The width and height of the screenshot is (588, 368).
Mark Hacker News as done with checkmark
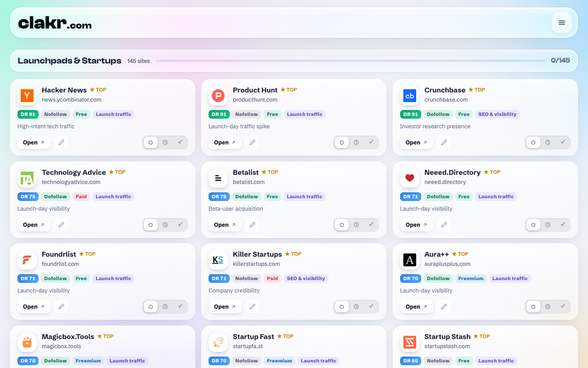[x=180, y=143]
